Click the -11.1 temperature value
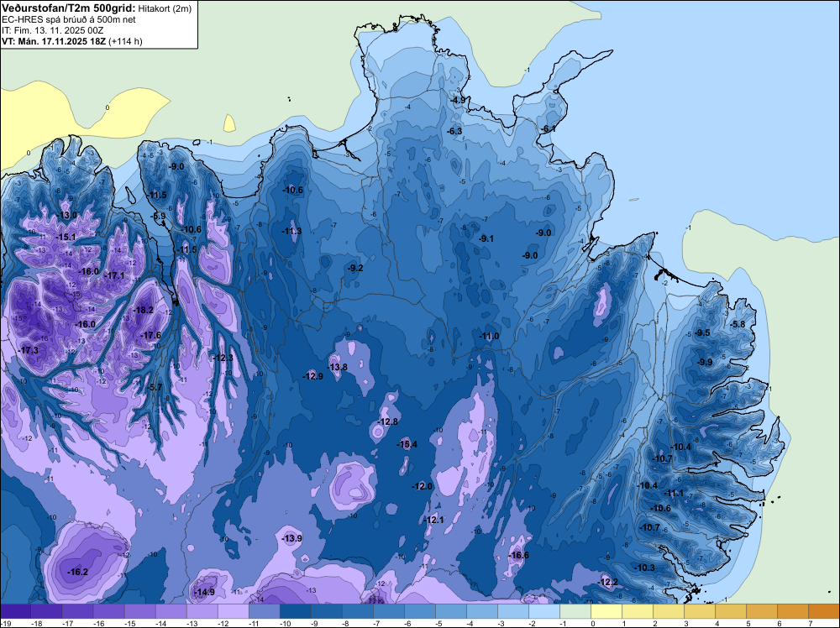The width and height of the screenshot is (840, 628). point(674,493)
